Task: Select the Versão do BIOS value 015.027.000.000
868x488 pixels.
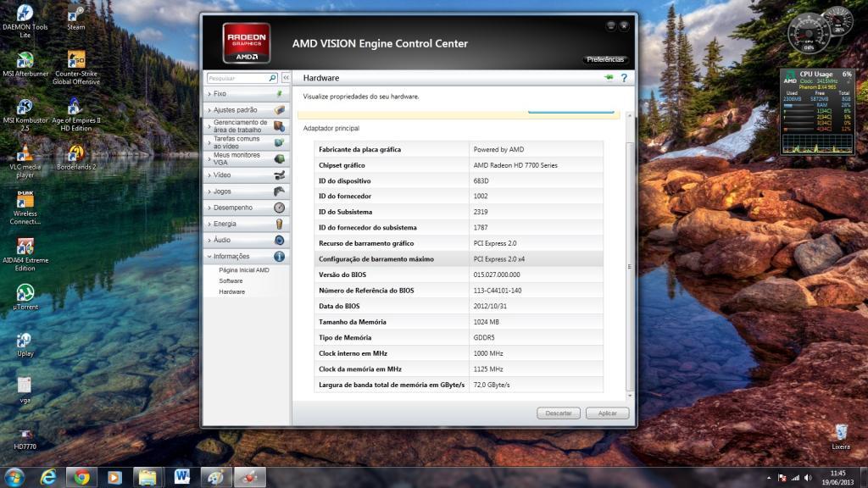Action: 497,275
